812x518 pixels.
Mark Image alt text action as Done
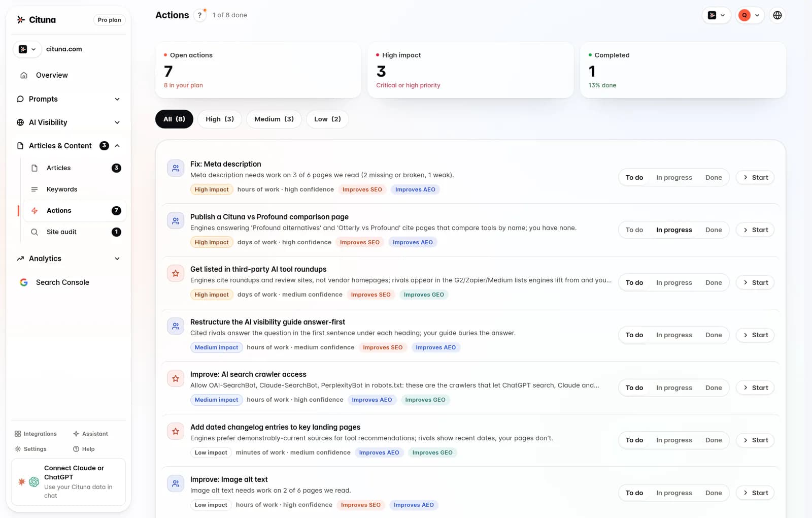714,493
